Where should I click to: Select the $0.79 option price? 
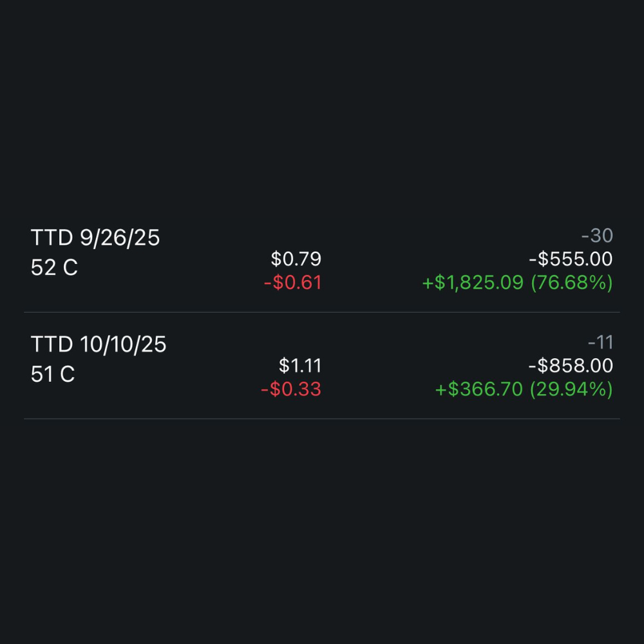pos(296,259)
